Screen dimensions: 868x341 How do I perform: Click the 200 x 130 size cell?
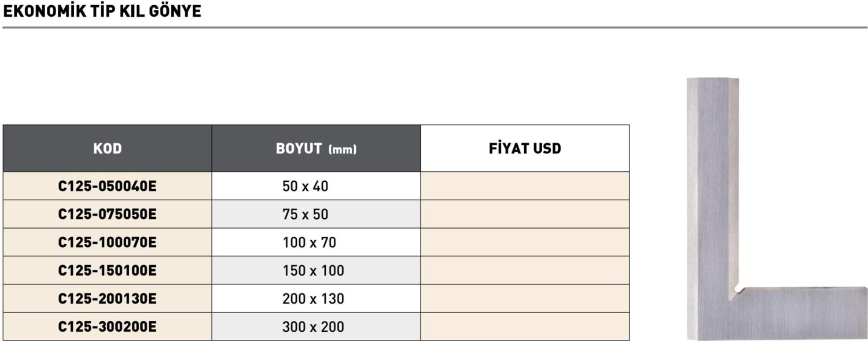click(313, 299)
